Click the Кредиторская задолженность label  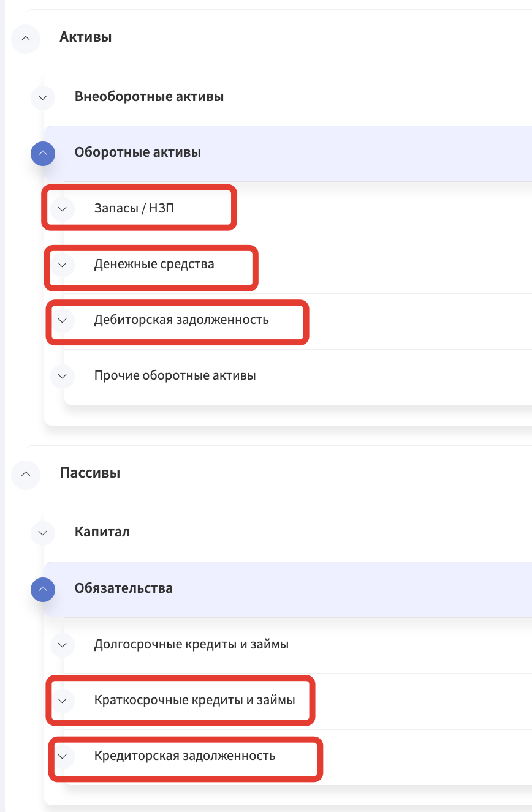point(185,756)
